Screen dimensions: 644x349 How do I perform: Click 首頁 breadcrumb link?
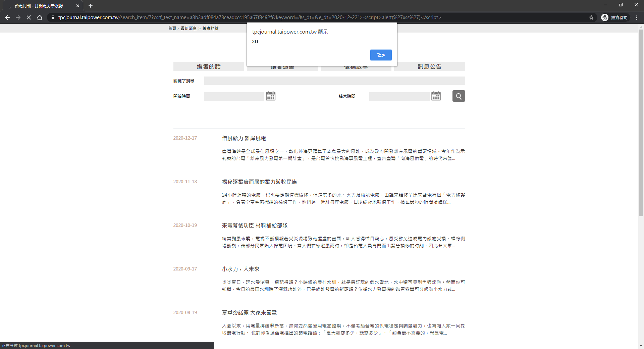[172, 29]
